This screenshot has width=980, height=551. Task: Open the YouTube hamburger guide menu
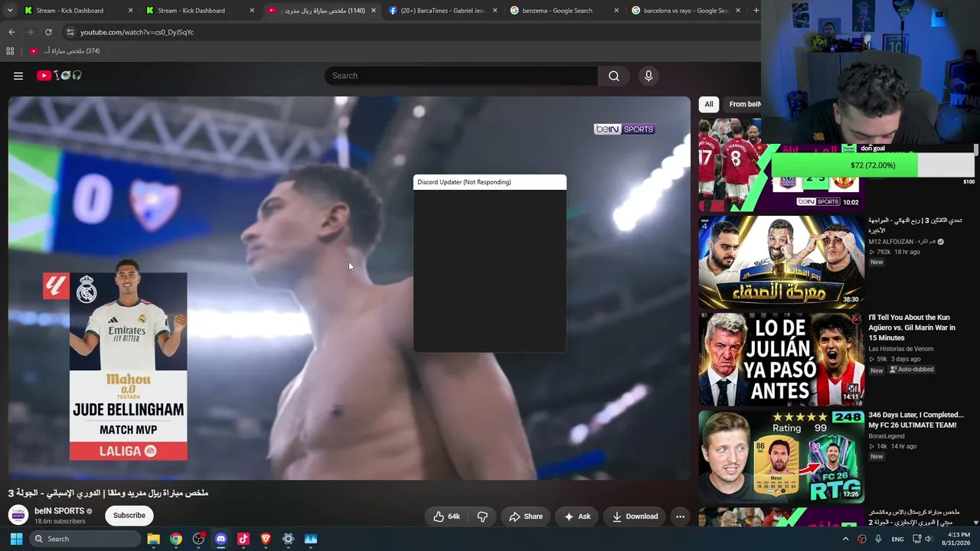click(x=18, y=76)
